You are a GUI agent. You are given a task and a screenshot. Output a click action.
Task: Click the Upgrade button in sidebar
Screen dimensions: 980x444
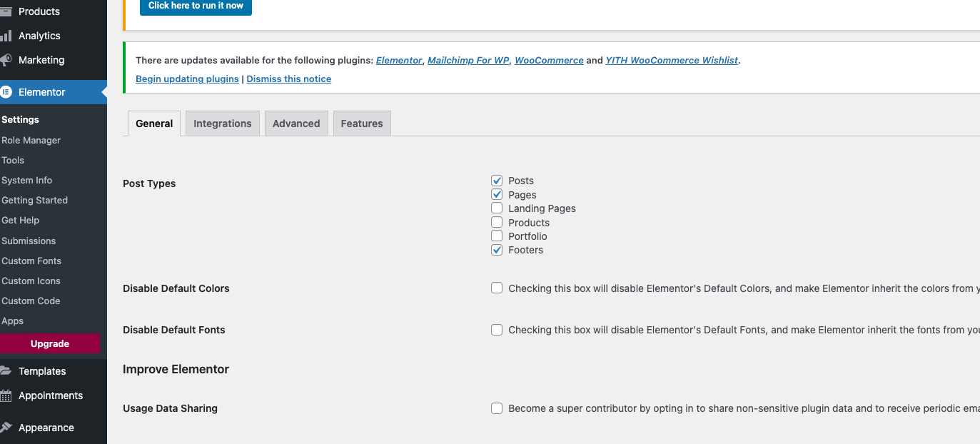50,344
